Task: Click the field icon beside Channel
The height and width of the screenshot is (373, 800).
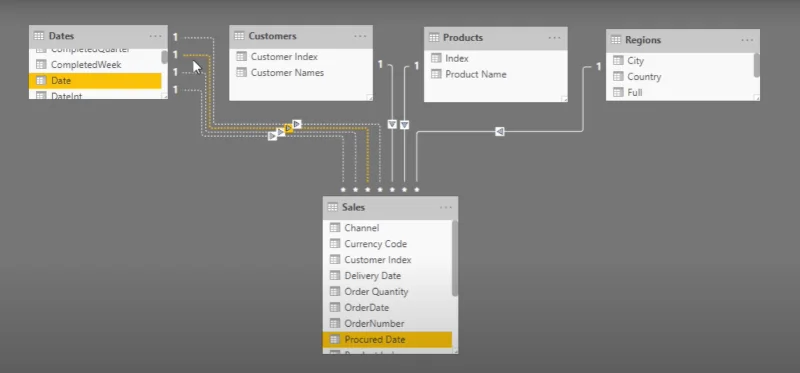Action: pyautogui.click(x=335, y=228)
